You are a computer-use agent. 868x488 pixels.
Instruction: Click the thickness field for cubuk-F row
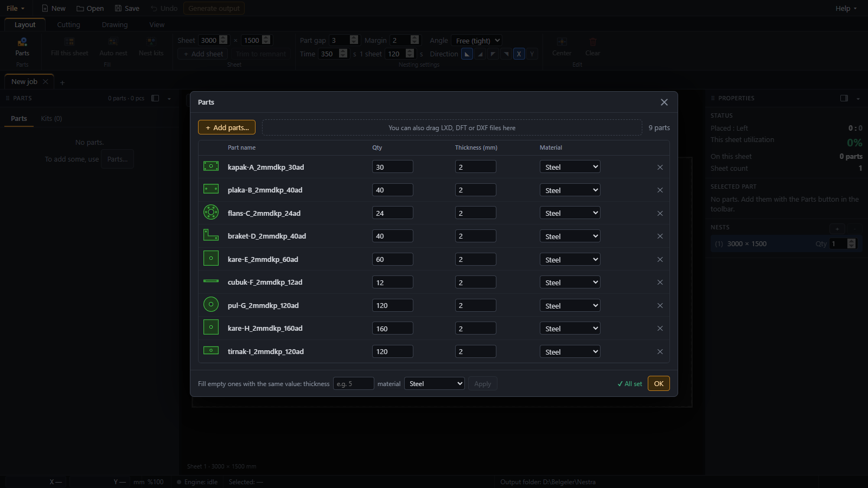[476, 282]
